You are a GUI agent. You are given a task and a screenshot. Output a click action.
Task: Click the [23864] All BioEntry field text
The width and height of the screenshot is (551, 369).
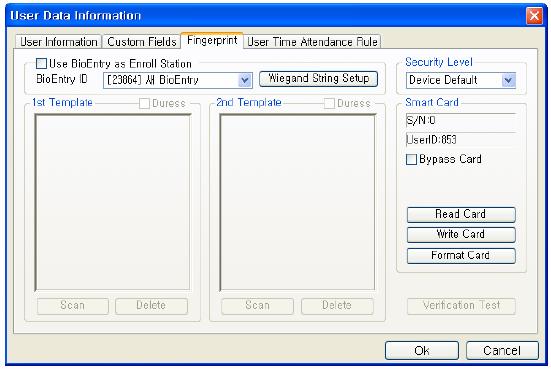click(153, 80)
